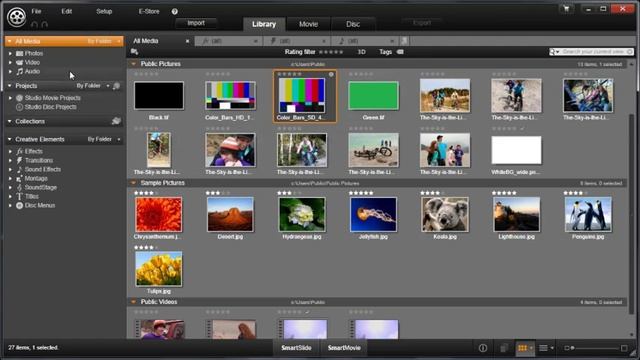Click the SmartMovie button
The height and width of the screenshot is (360, 640).
point(344,348)
